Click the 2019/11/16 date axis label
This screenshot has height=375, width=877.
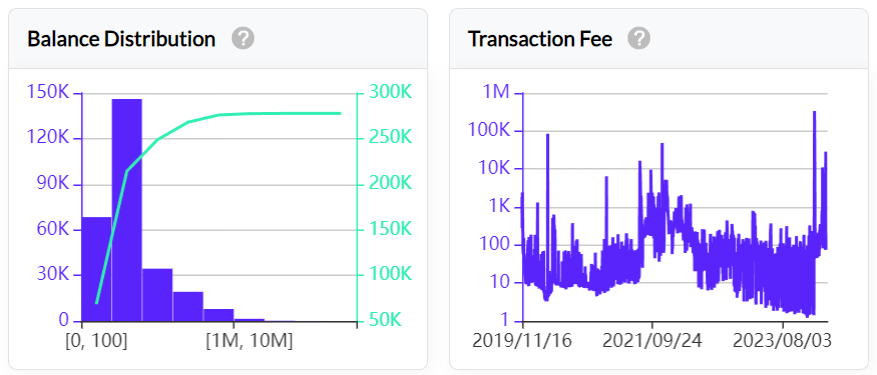click(522, 341)
